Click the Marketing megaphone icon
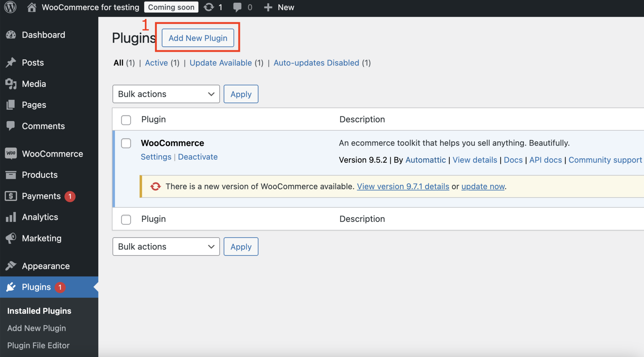Screen dimensions: 644x357 click(x=11, y=238)
